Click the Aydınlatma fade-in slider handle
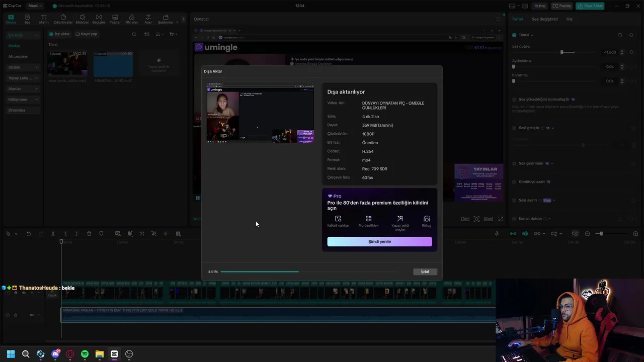The image size is (644, 362). click(x=514, y=66)
